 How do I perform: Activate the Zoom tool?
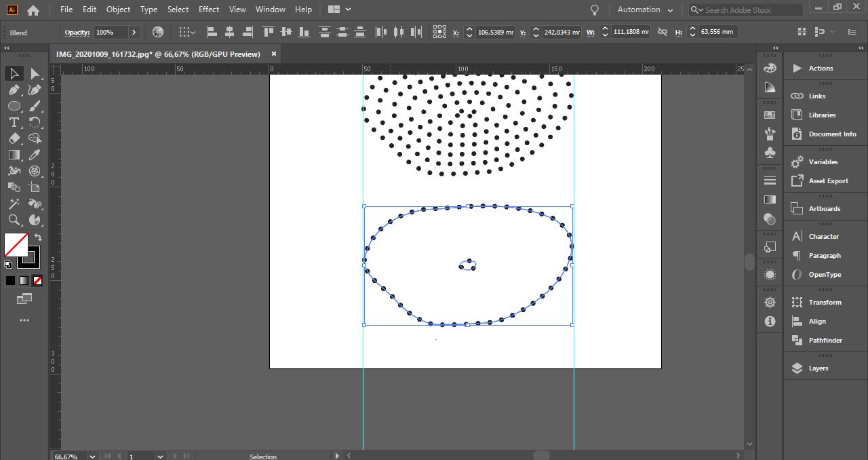14,220
